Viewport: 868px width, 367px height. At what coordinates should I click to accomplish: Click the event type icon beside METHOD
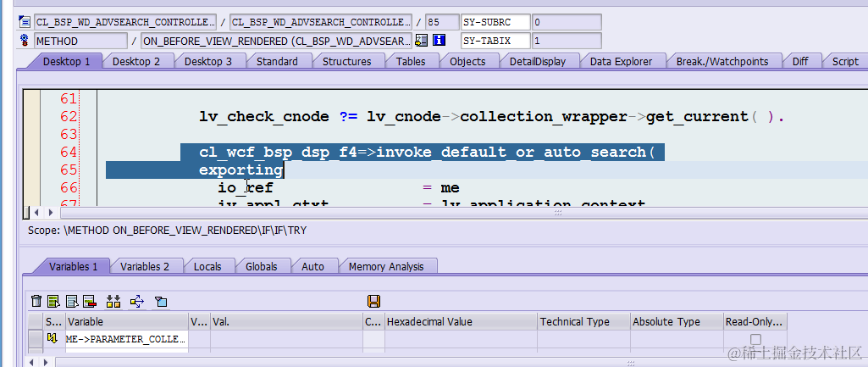pyautogui.click(x=25, y=41)
